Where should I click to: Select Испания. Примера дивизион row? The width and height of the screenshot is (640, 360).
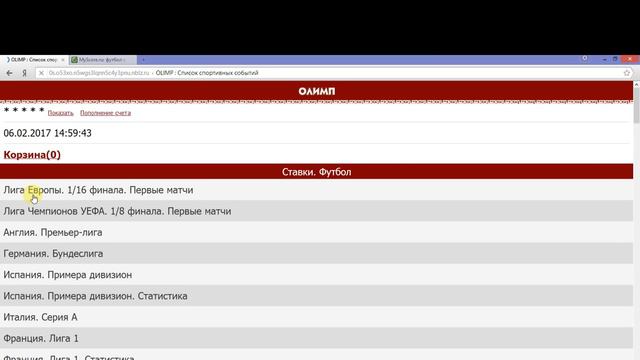(x=316, y=275)
